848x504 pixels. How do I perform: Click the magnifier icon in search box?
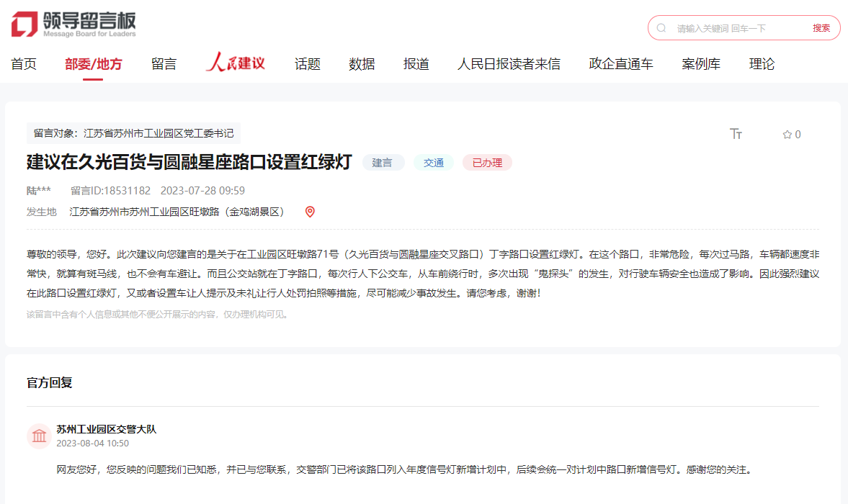(x=661, y=28)
